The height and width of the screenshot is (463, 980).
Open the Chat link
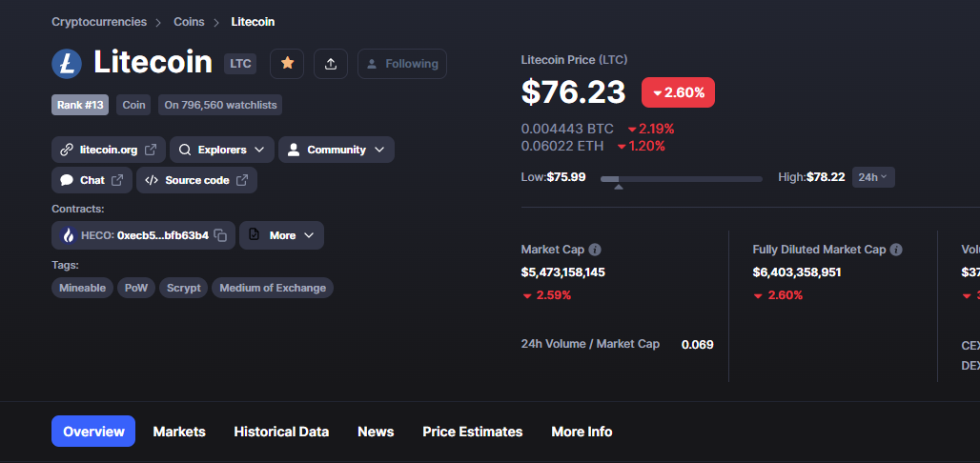tap(92, 180)
